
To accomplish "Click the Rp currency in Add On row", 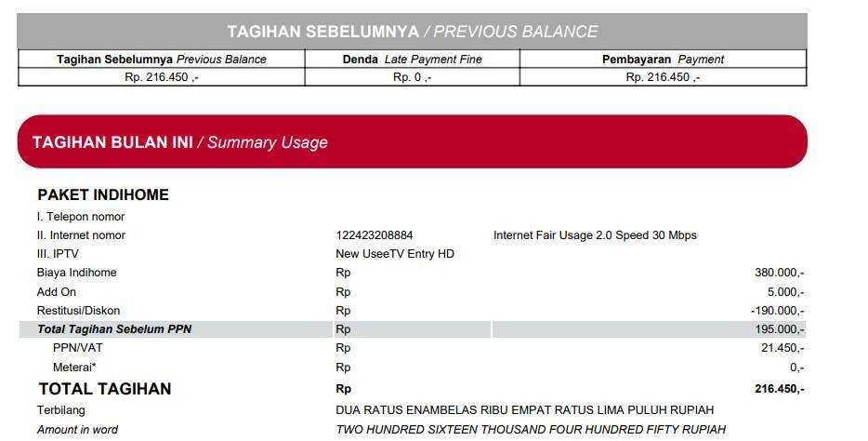I will (x=343, y=292).
